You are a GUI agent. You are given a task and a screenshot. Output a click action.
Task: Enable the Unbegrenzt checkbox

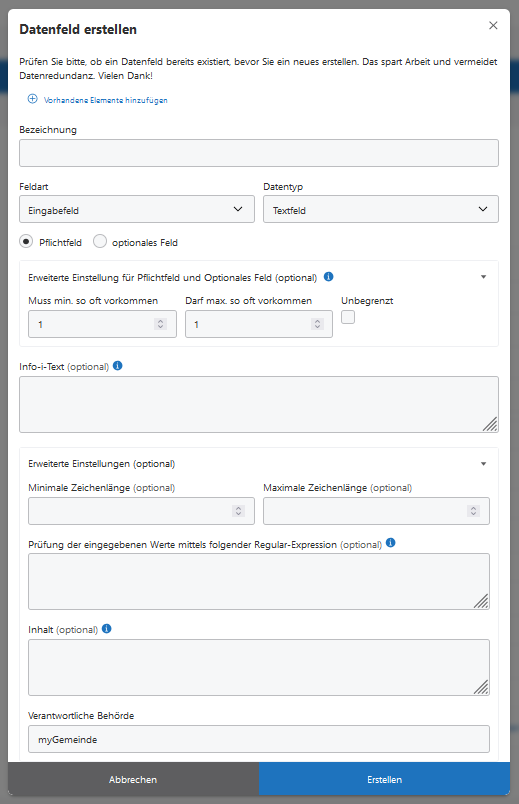(x=348, y=317)
